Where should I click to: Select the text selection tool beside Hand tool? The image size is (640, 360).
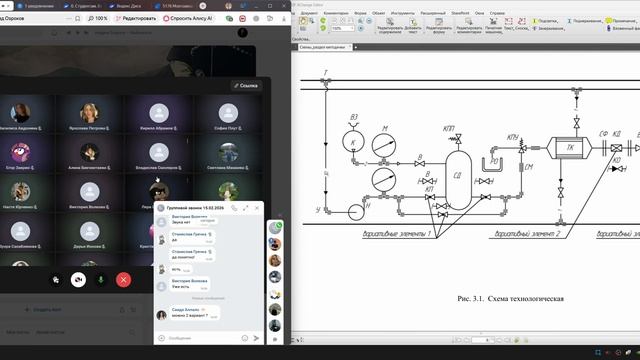(x=311, y=20)
